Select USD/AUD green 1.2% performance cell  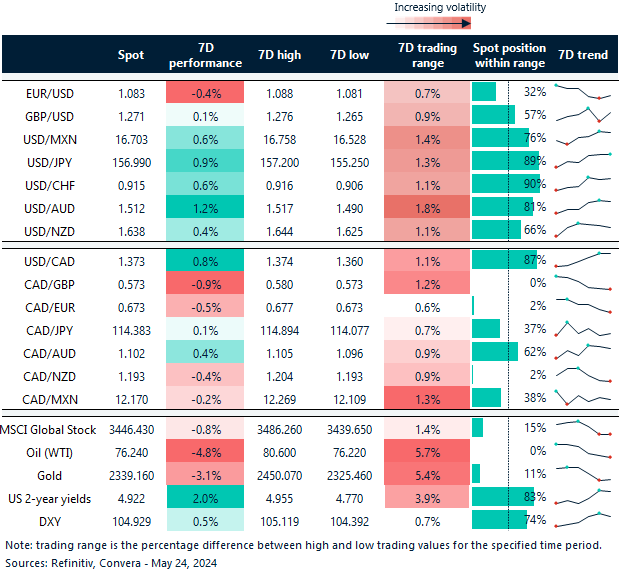click(x=208, y=206)
